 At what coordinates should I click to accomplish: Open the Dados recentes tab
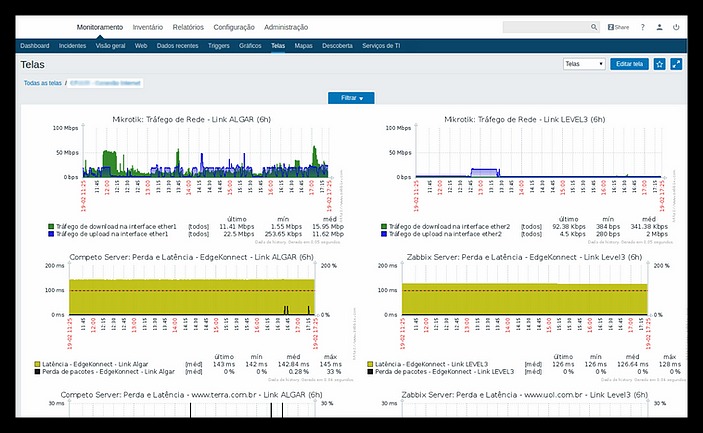coord(178,46)
